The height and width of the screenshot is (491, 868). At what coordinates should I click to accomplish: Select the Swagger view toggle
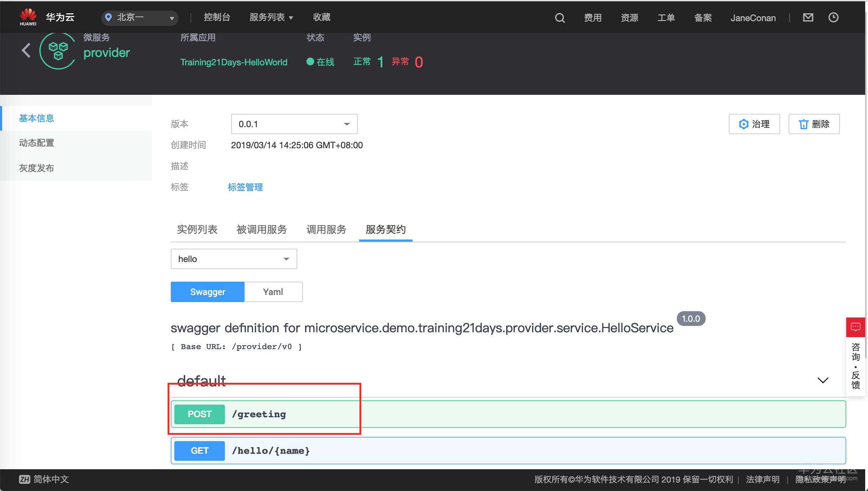(207, 292)
